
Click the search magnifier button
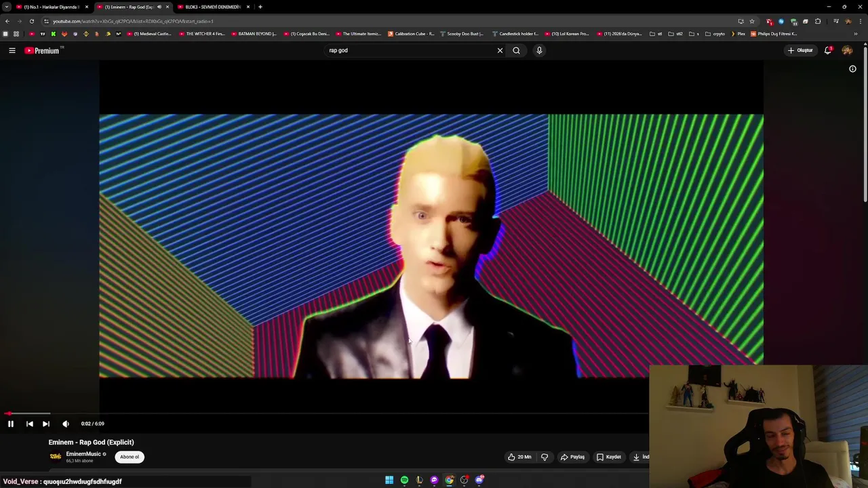(x=517, y=50)
